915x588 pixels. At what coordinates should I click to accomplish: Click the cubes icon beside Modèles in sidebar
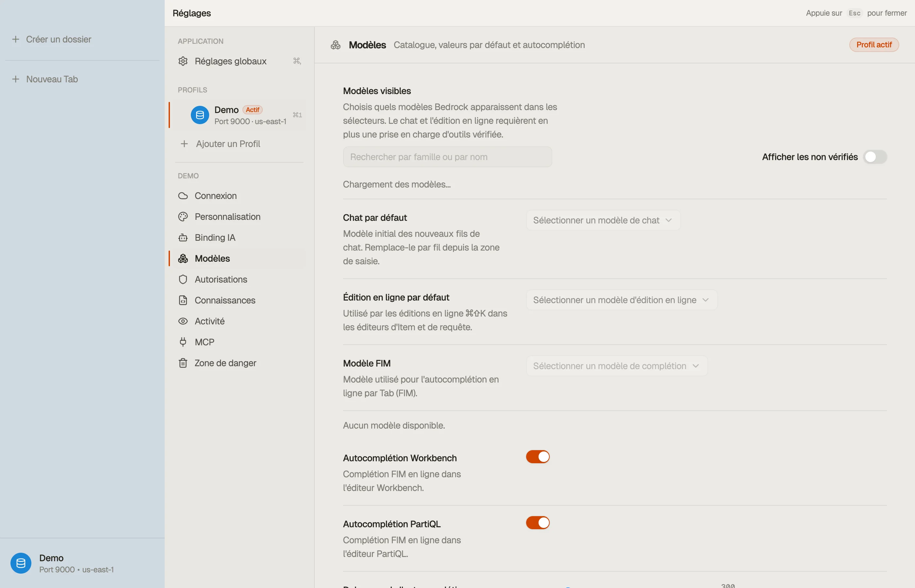pos(183,258)
